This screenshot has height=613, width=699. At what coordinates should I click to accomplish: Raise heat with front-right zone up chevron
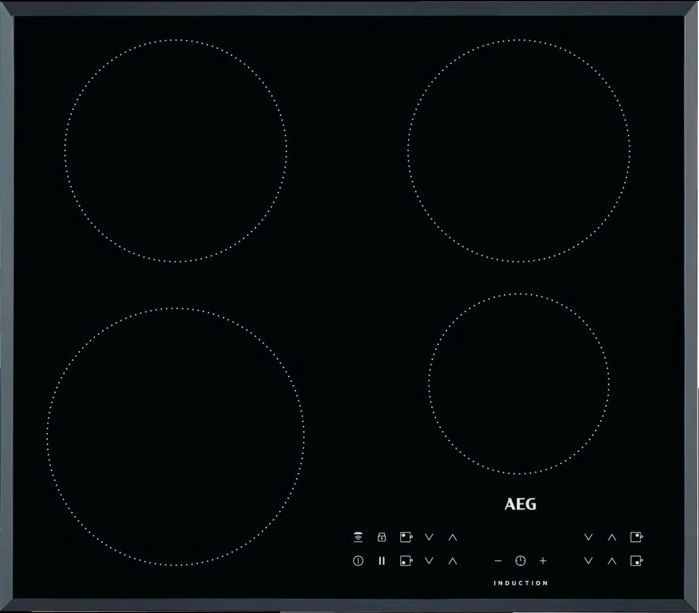pos(612,561)
